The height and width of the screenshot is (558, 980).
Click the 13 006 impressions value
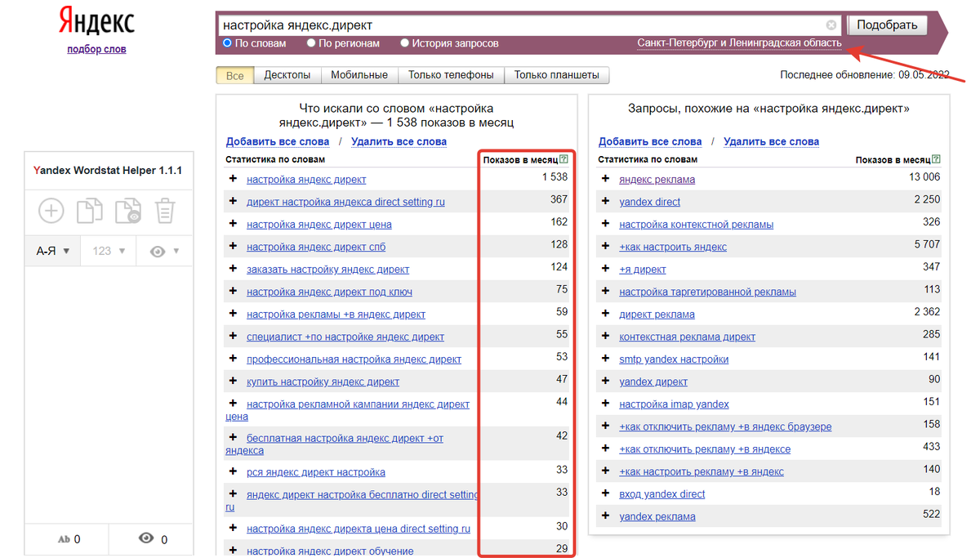pos(924,177)
